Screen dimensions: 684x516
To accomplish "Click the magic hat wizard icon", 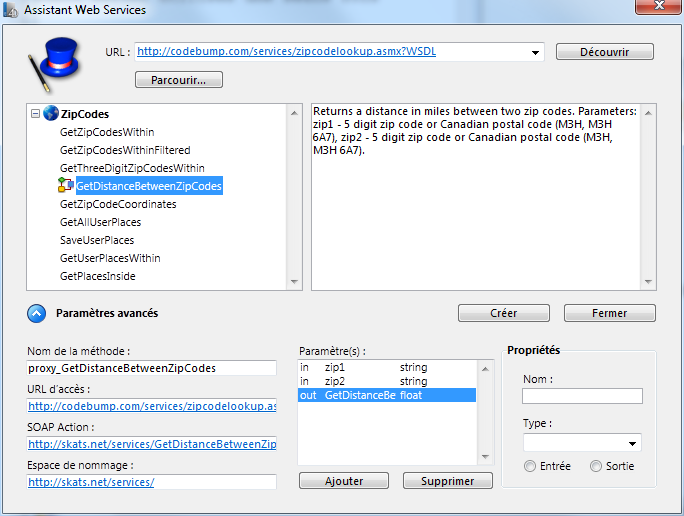I will pos(54,65).
